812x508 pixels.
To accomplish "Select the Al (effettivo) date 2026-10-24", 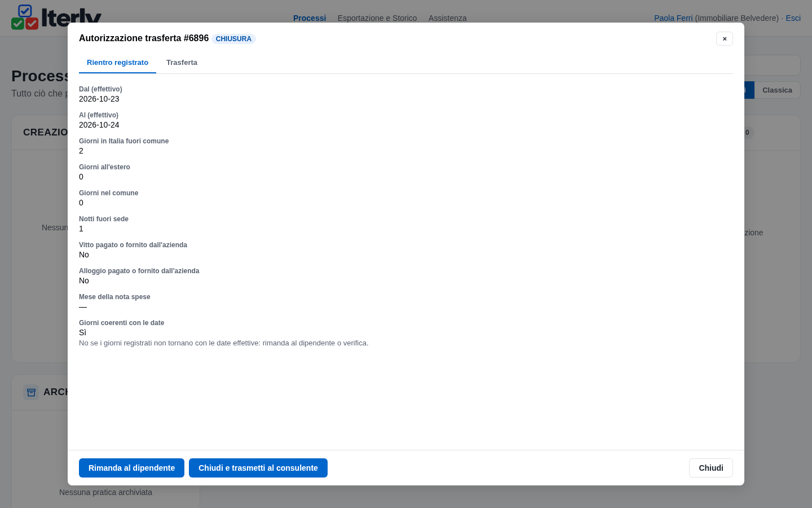I will [x=99, y=125].
